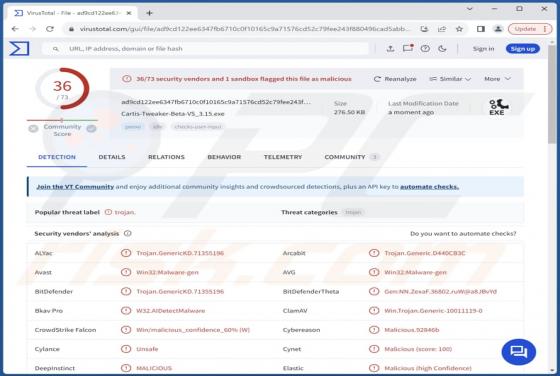This screenshot has width=560, height=376.
Task: Vote negative on Community Score
Action: (x=33, y=129)
